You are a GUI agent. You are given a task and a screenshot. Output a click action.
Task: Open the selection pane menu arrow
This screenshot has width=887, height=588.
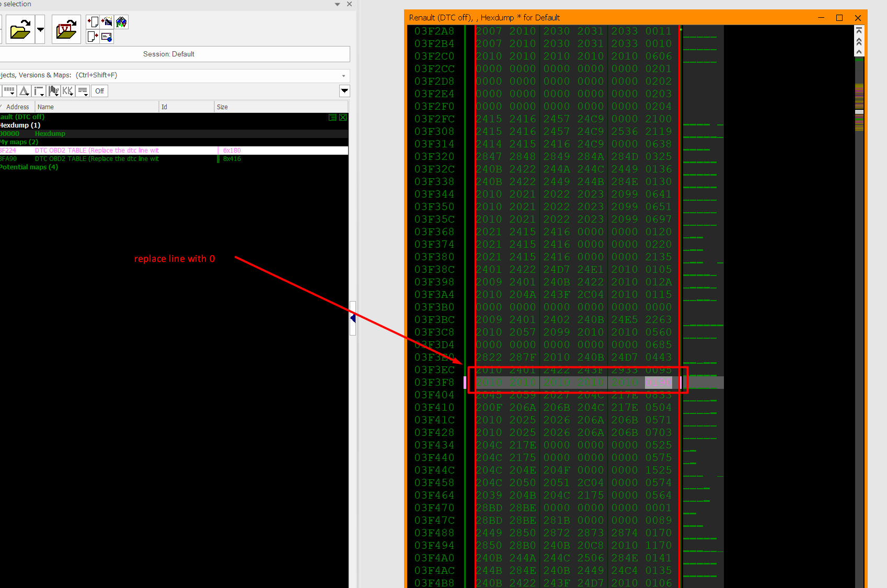click(x=337, y=4)
